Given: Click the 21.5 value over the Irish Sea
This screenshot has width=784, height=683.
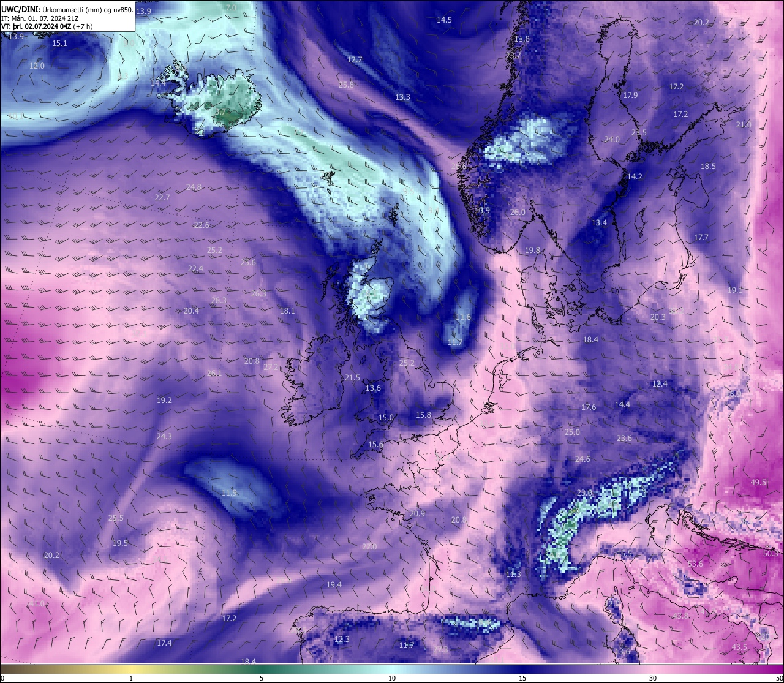Looking at the screenshot, I should coord(352,377).
